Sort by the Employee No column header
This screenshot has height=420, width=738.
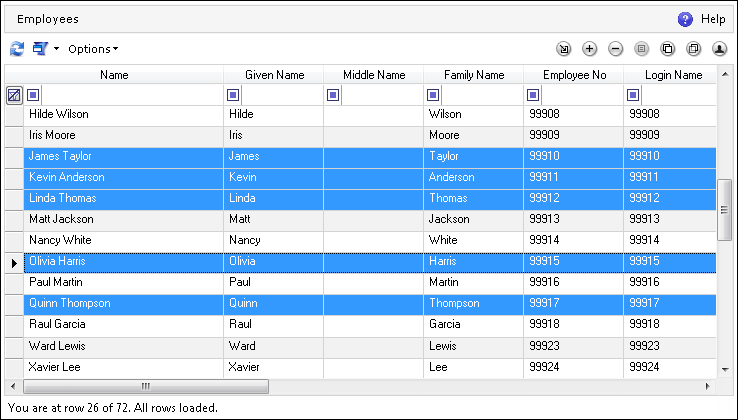(x=574, y=75)
